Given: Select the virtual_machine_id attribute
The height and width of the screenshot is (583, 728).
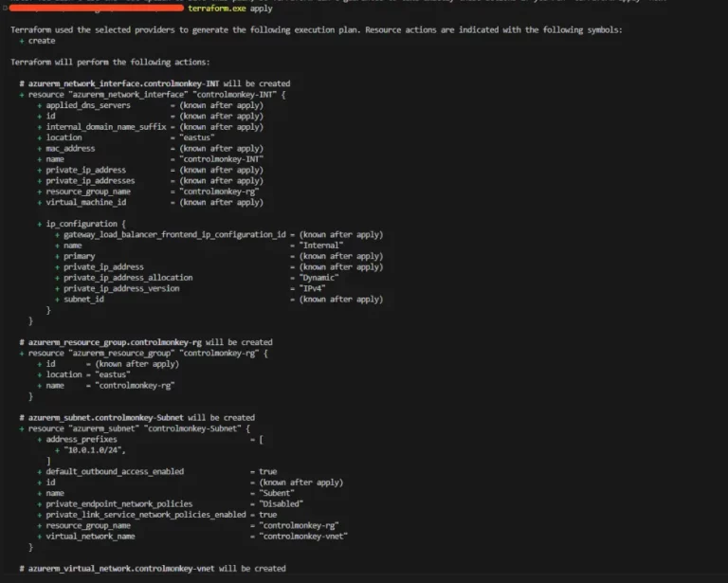Looking at the screenshot, I should coord(86,202).
